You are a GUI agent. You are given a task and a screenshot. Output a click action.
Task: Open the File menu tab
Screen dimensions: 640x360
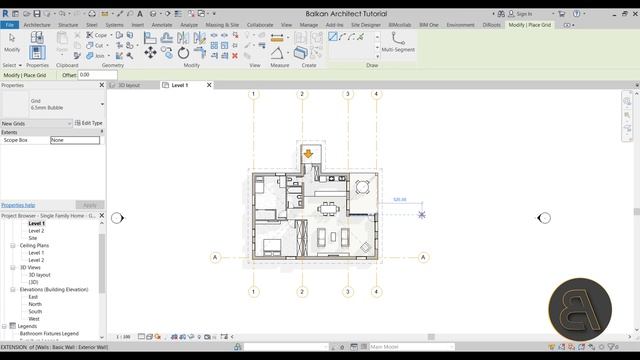(9, 25)
